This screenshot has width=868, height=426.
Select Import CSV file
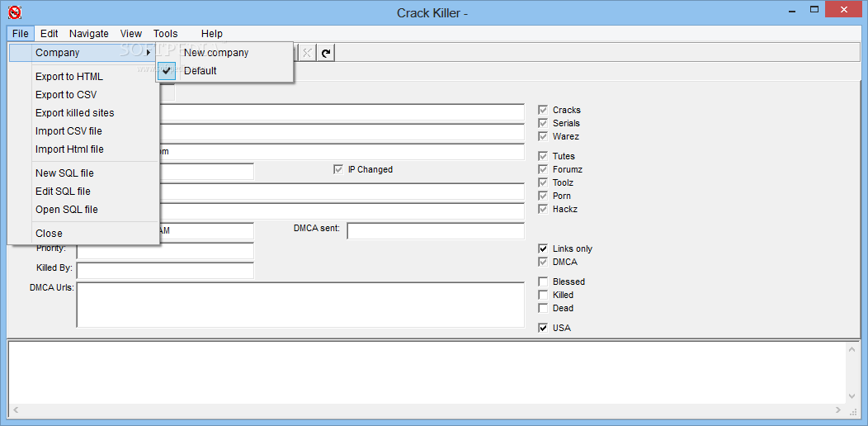click(x=84, y=131)
